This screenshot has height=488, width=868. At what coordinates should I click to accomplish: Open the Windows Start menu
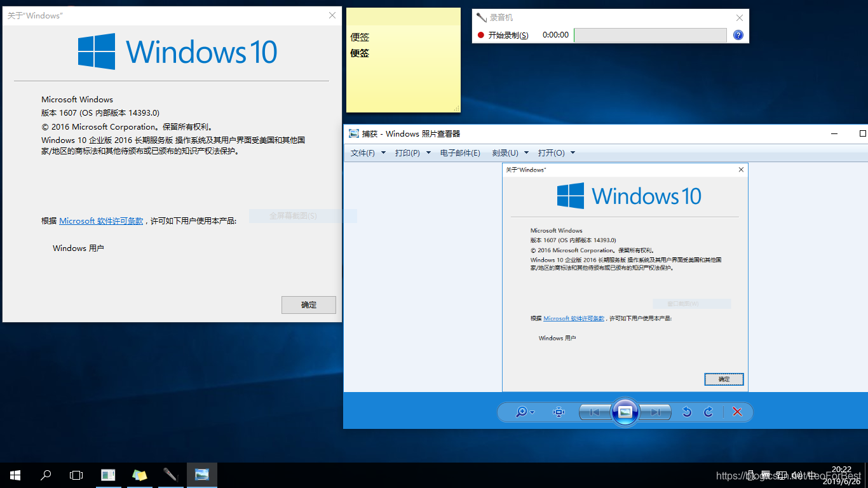click(15, 475)
